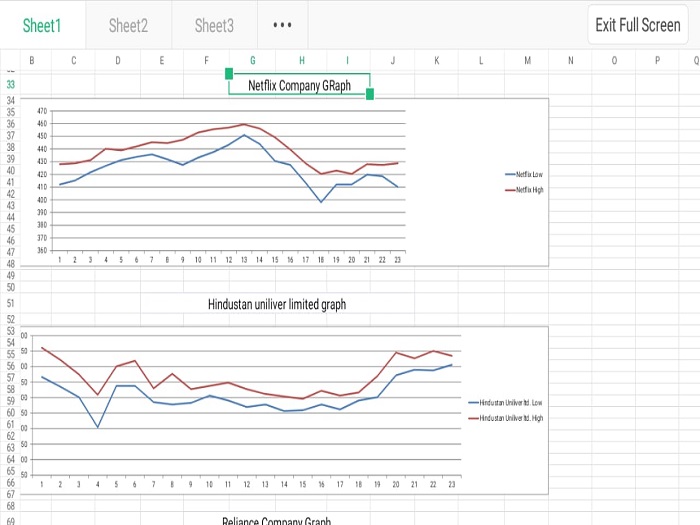Click the Netflix Low legend entry
The height and width of the screenshot is (525, 700).
point(524,174)
